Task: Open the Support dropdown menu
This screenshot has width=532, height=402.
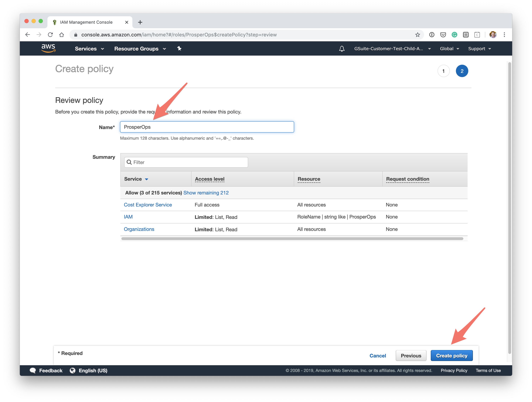Action: pyautogui.click(x=479, y=49)
